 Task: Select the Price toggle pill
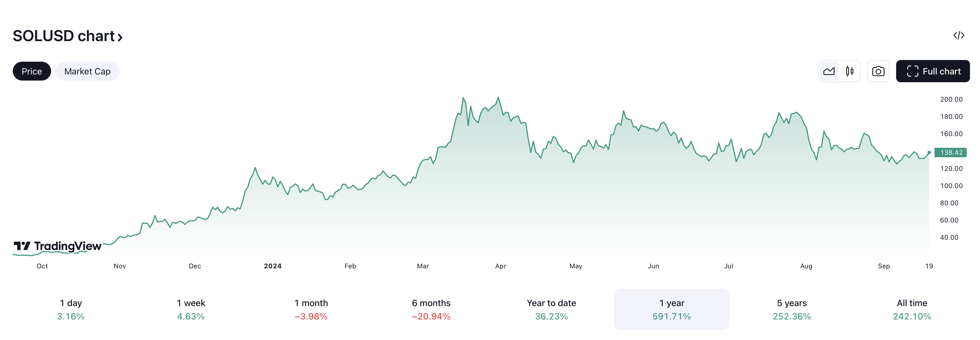(32, 71)
